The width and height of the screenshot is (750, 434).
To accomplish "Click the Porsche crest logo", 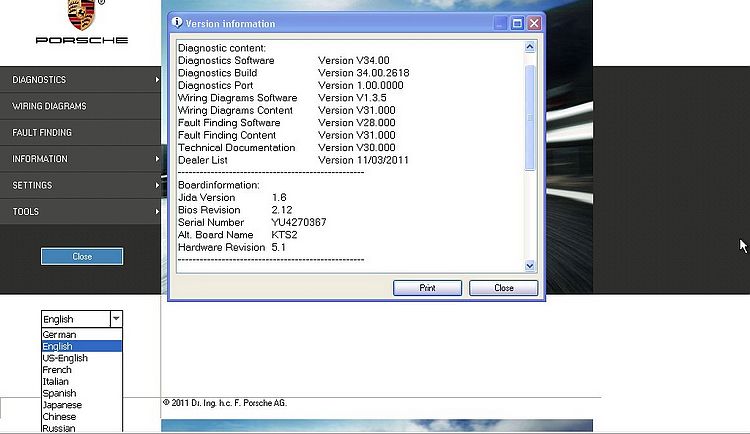I will tap(81, 14).
